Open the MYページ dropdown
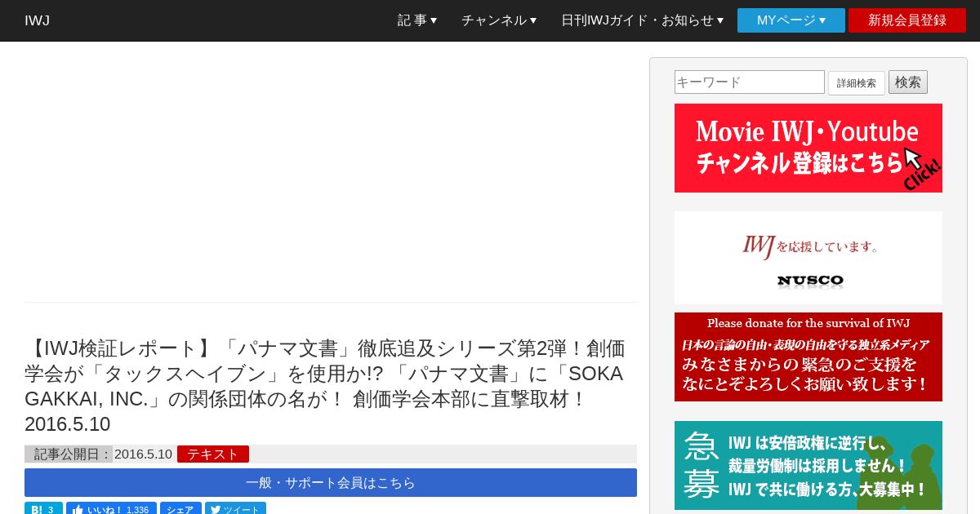980x514 pixels. coord(791,20)
